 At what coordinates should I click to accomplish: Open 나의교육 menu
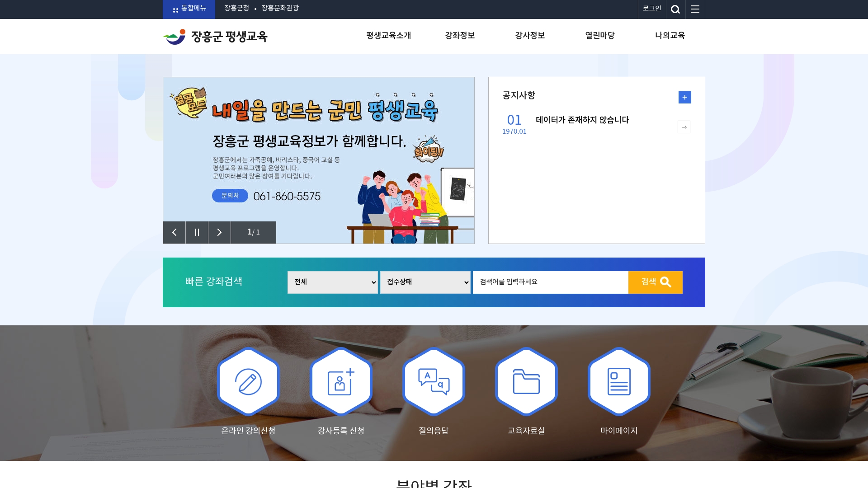pyautogui.click(x=670, y=35)
